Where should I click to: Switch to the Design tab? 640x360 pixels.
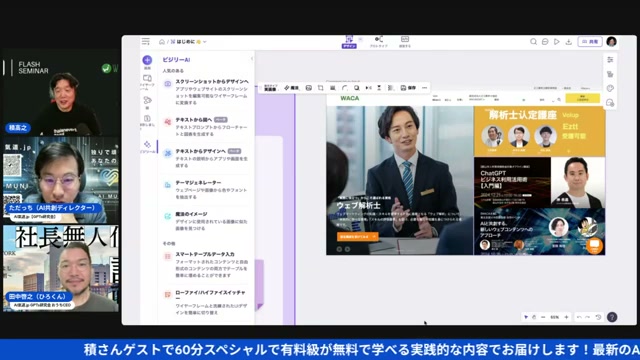pos(349,42)
